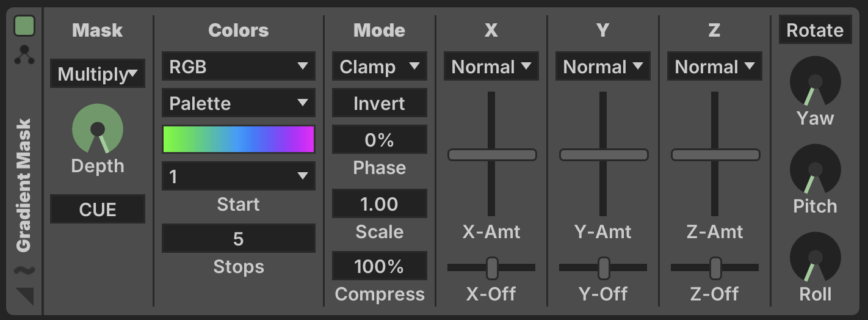Toggle the CUE button

[98, 209]
